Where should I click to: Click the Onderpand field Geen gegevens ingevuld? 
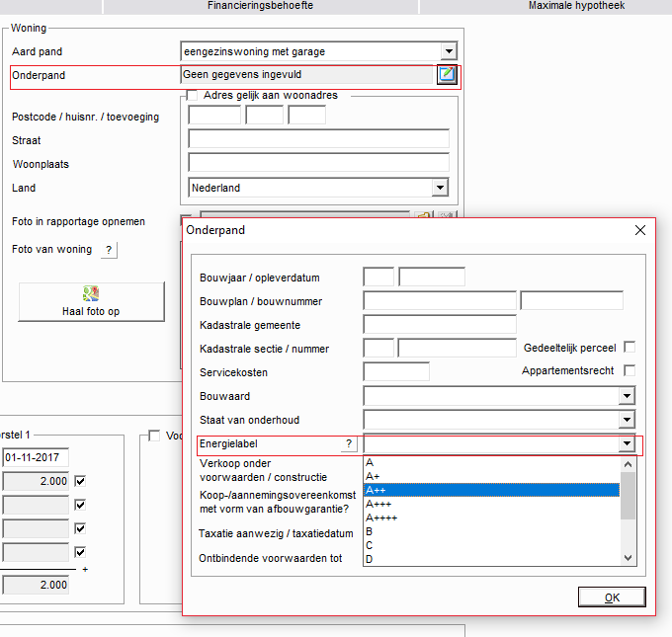tap(307, 74)
